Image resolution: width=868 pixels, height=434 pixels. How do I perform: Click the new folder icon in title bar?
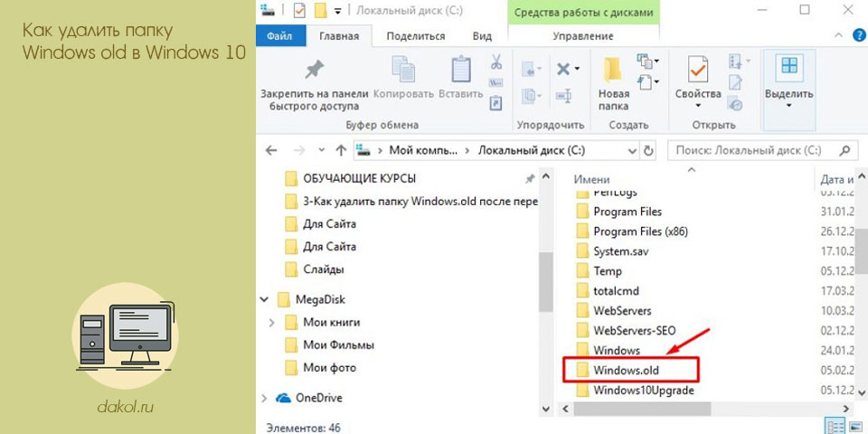pos(319,11)
